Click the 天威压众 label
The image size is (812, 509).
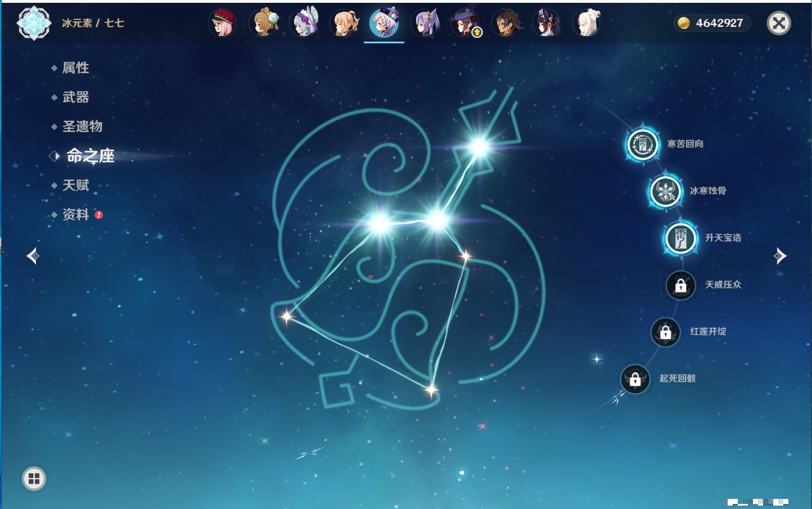(723, 285)
